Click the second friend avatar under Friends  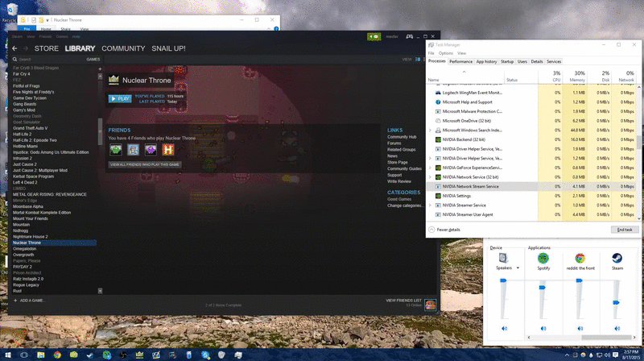click(133, 150)
